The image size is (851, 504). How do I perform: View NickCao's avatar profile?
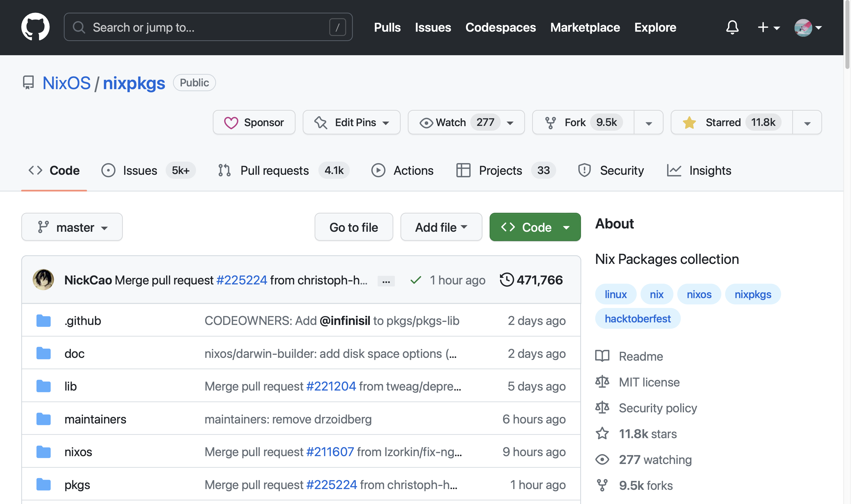click(x=43, y=280)
